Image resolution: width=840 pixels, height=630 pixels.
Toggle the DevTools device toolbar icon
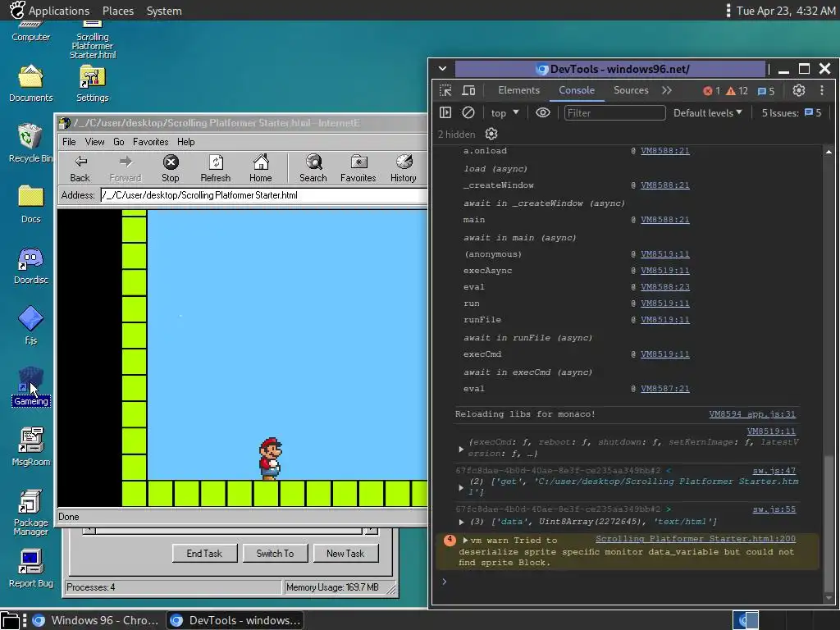[x=468, y=90]
